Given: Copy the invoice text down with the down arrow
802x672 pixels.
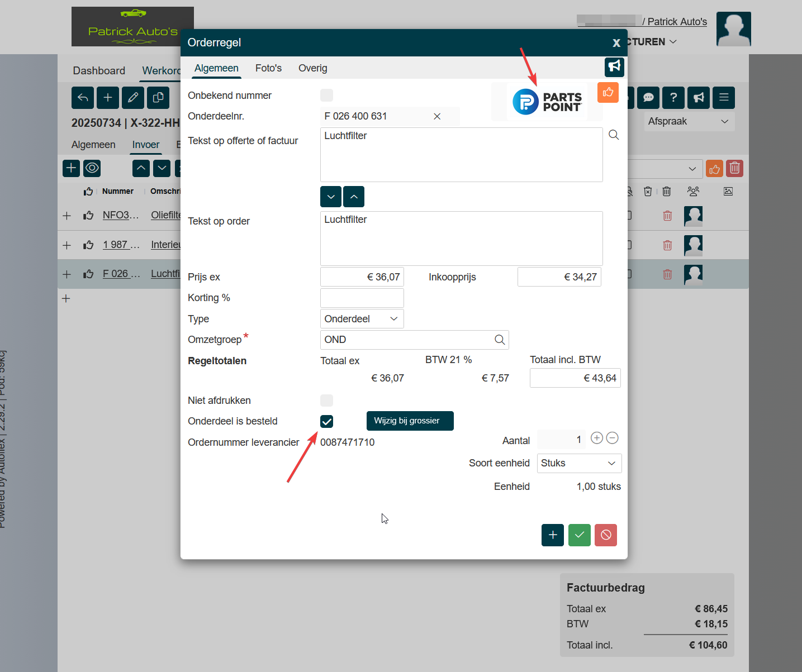Looking at the screenshot, I should (x=331, y=197).
